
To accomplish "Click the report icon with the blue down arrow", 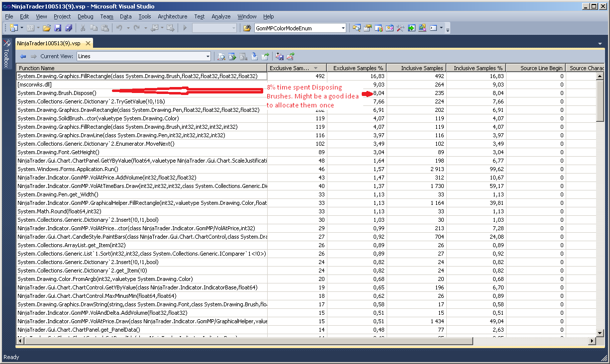I will click(x=254, y=56).
